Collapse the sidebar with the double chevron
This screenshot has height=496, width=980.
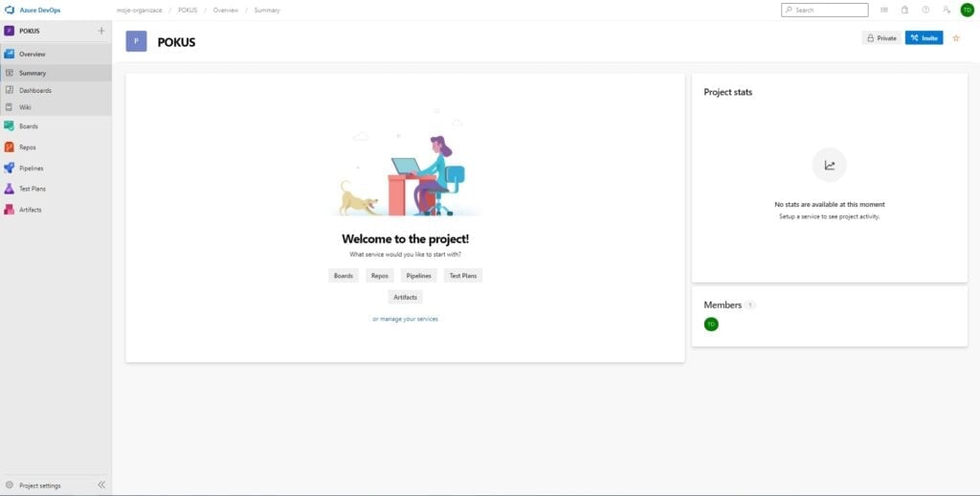coord(101,485)
